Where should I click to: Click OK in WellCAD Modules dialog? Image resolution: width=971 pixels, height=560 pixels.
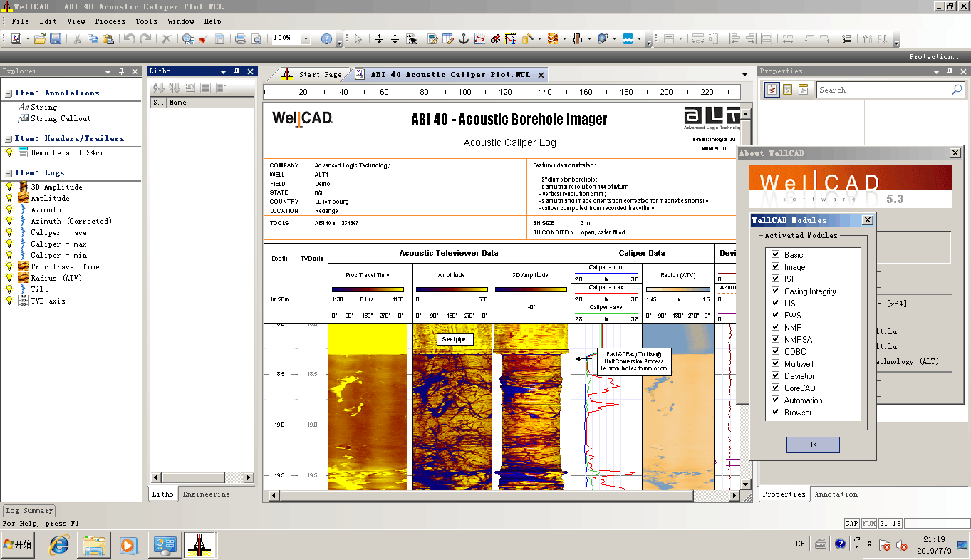[x=813, y=445]
